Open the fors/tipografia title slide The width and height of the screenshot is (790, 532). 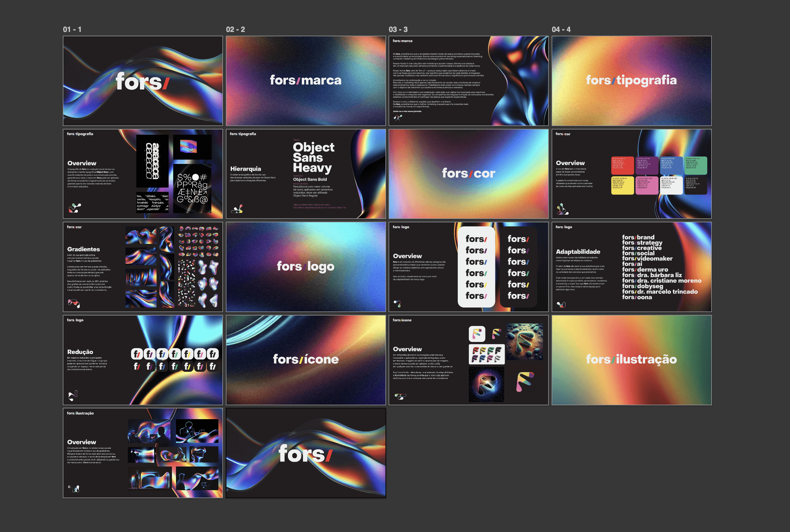[631, 81]
